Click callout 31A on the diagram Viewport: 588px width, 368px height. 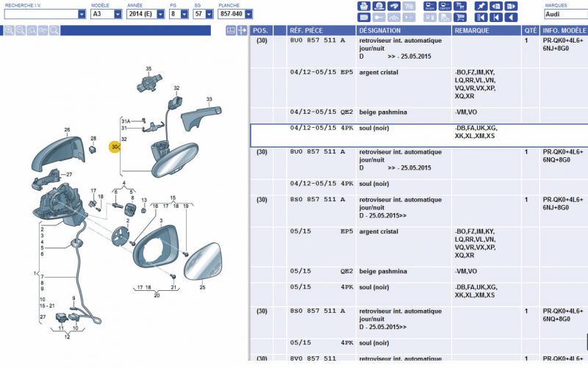[x=126, y=121]
